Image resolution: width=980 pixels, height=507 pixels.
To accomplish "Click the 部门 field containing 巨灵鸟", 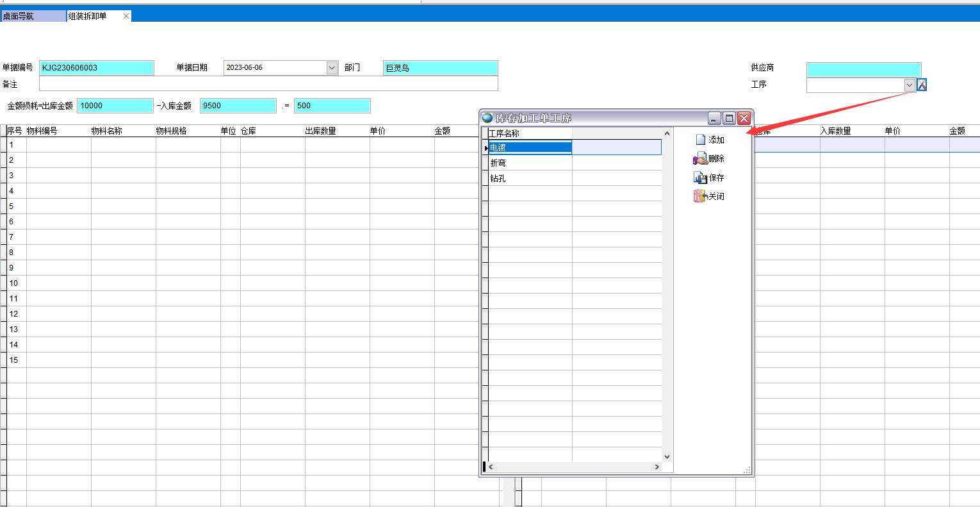I will tap(440, 67).
